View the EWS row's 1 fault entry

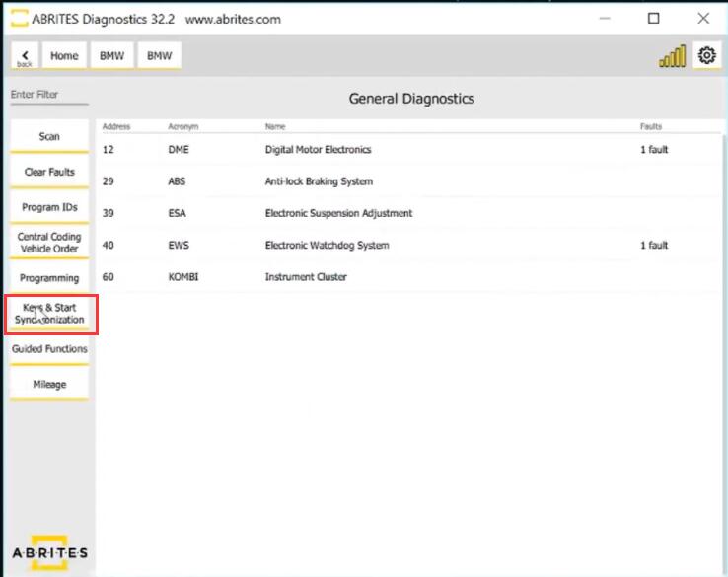click(x=654, y=245)
